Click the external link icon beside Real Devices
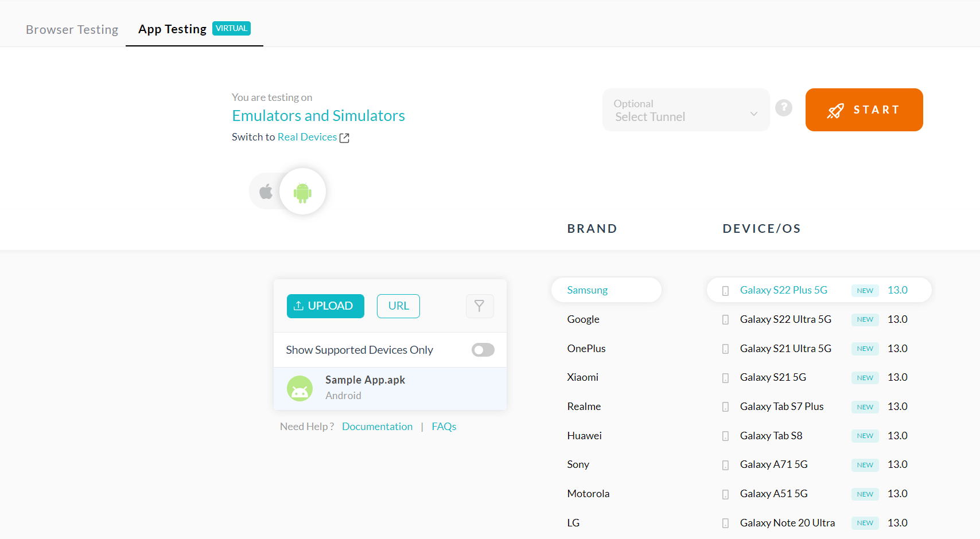Image resolution: width=980 pixels, height=539 pixels. (344, 138)
